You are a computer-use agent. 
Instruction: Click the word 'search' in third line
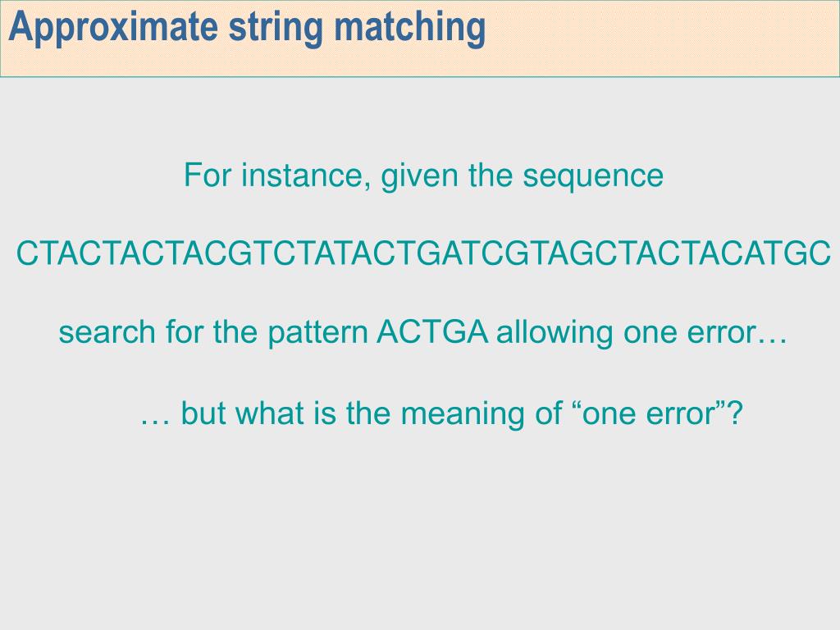(x=107, y=332)
